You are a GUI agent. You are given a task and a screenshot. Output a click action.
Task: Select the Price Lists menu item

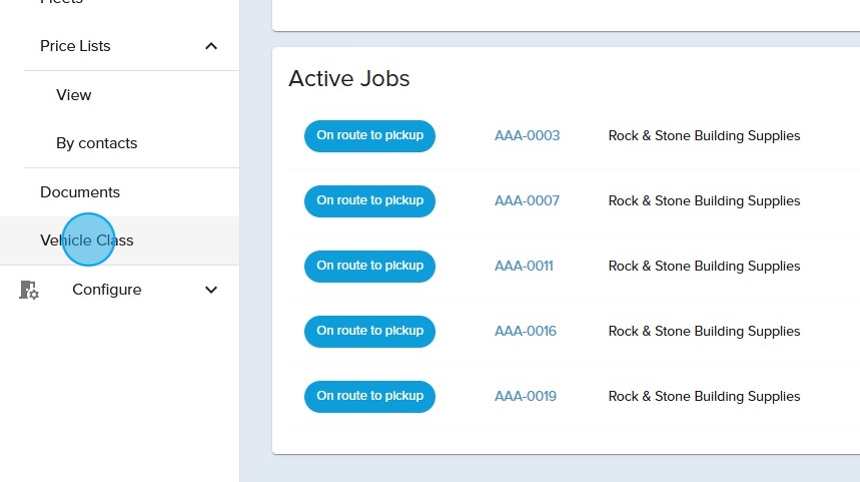75,46
